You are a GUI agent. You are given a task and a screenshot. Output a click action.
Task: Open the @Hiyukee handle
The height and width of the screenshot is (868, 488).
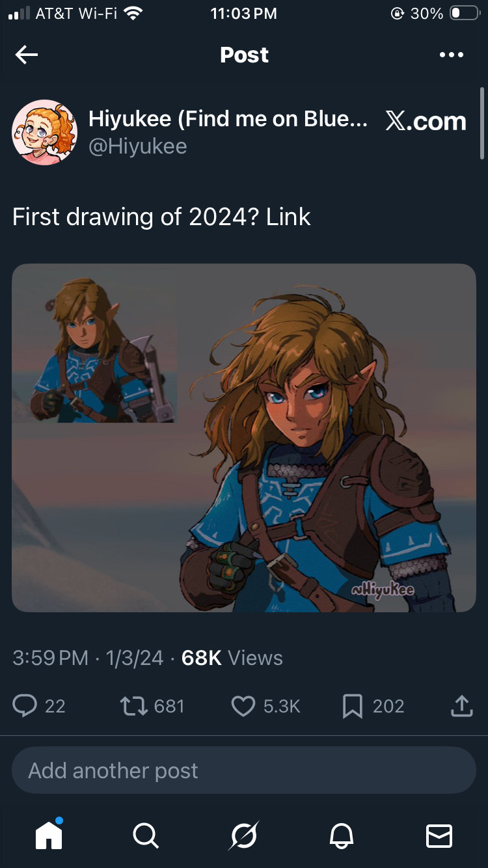(138, 146)
